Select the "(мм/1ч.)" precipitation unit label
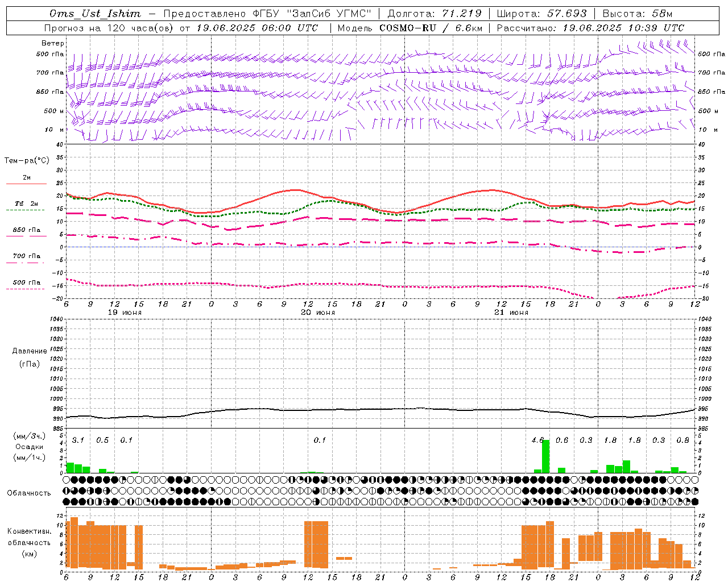 pos(30,458)
